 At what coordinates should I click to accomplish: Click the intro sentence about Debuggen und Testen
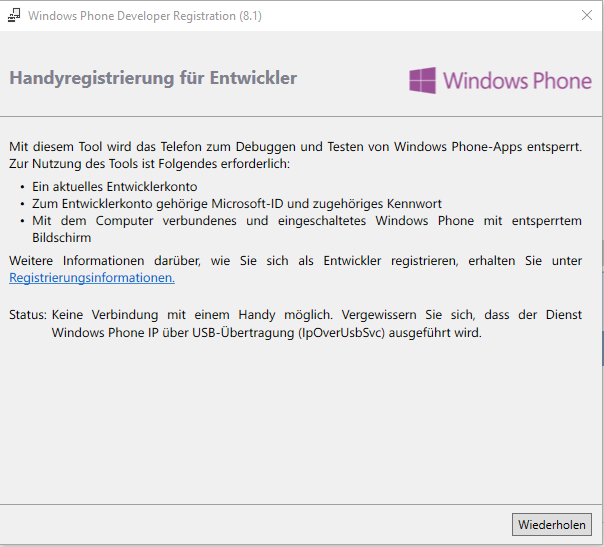[x=295, y=147]
